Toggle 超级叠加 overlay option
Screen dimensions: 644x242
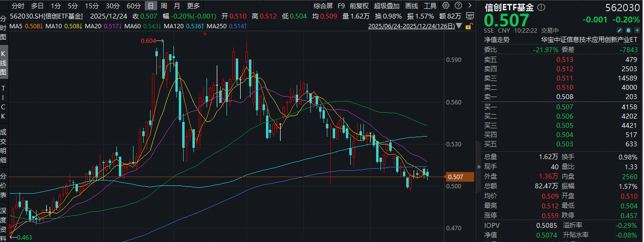pos(387,6)
